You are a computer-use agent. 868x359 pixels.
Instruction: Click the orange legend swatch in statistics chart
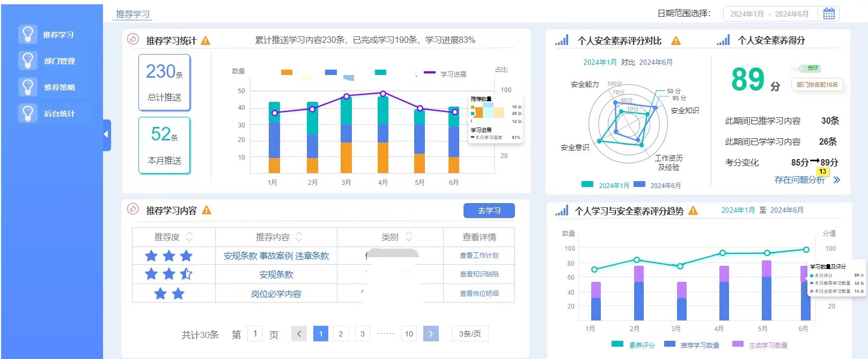click(287, 72)
